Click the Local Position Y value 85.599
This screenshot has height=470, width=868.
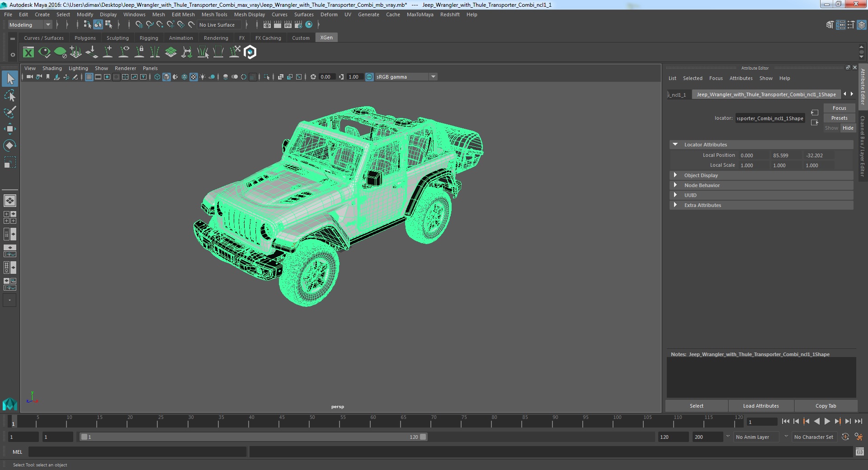[x=786, y=155]
